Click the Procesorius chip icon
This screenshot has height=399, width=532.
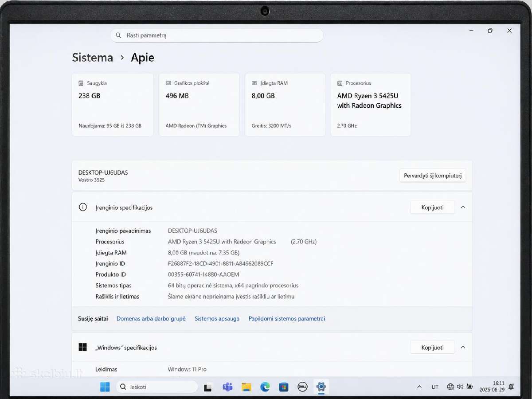pos(340,83)
